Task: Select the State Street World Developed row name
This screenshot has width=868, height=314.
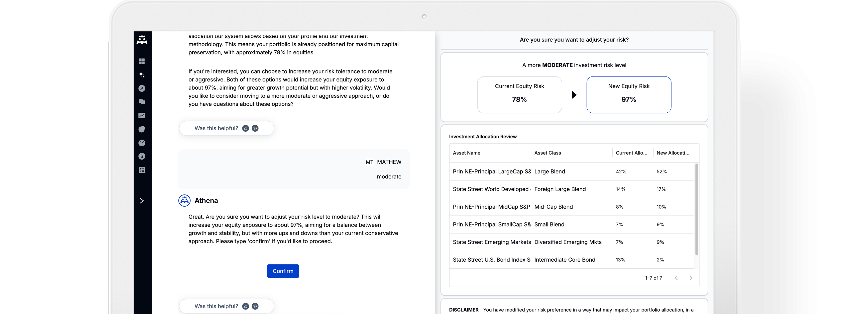Action: tap(492, 189)
